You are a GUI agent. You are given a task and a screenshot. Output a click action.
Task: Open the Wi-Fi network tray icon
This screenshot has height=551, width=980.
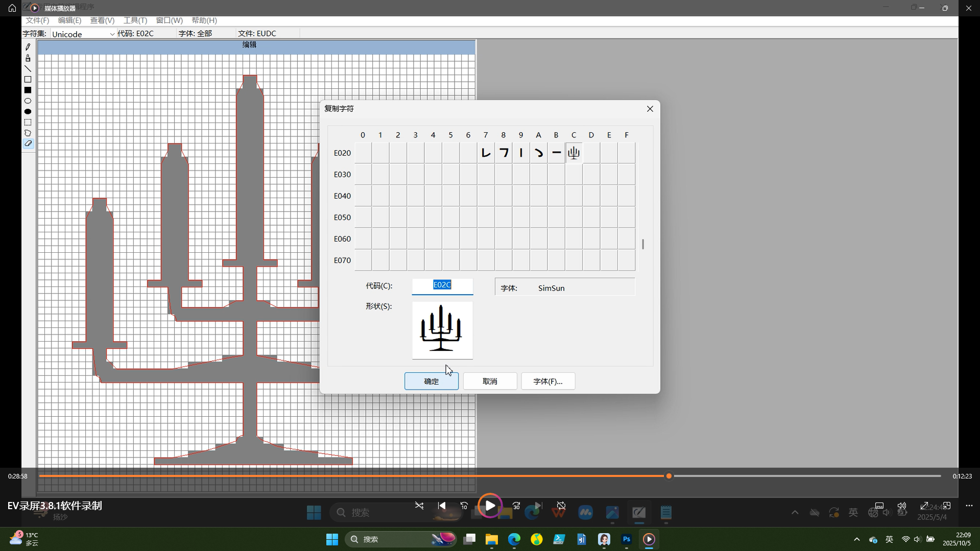coord(905,539)
